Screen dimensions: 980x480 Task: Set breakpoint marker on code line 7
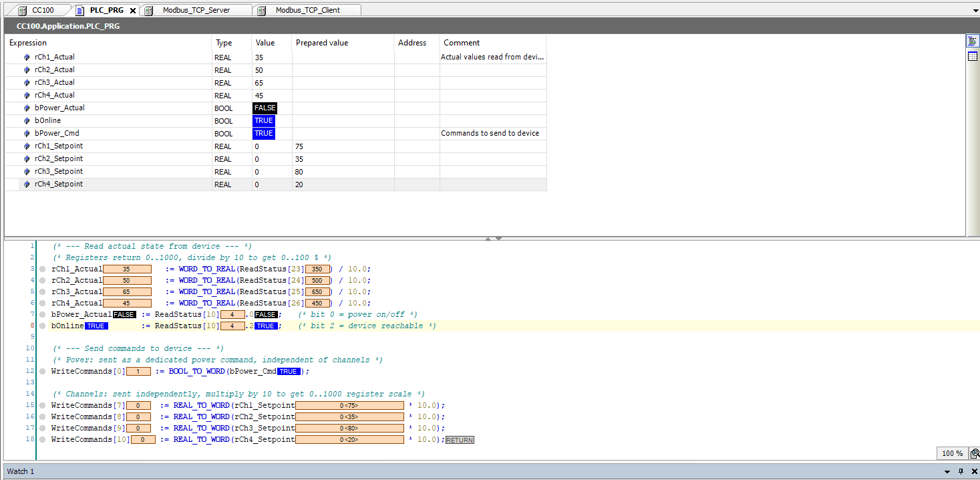(x=43, y=315)
